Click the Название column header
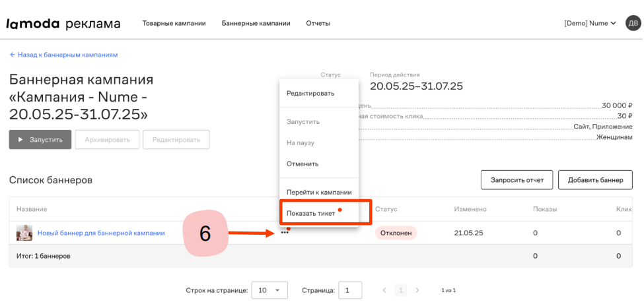Viewport: 644px width, 308px height. (x=32, y=209)
